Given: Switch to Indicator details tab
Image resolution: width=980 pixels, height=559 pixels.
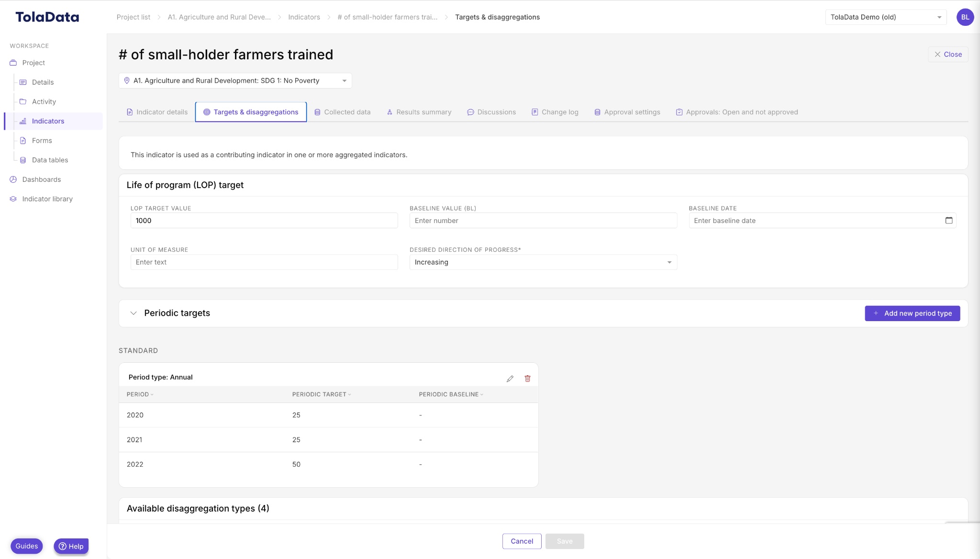Looking at the screenshot, I should tap(157, 112).
